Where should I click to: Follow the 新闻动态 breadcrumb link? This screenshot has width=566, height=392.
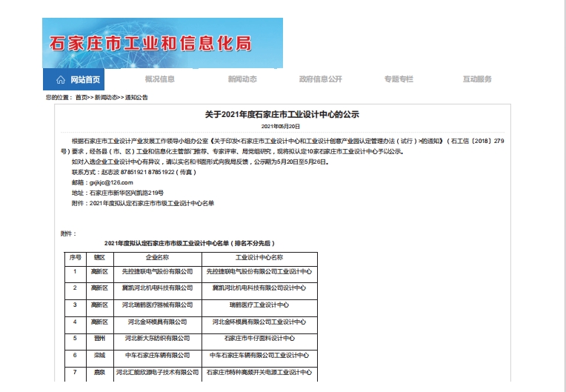coord(104,98)
